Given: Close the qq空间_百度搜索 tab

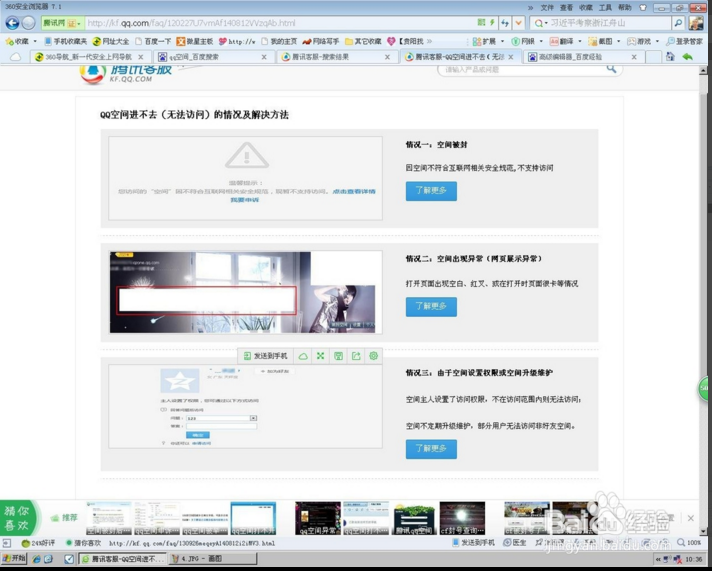Looking at the screenshot, I should [264, 57].
